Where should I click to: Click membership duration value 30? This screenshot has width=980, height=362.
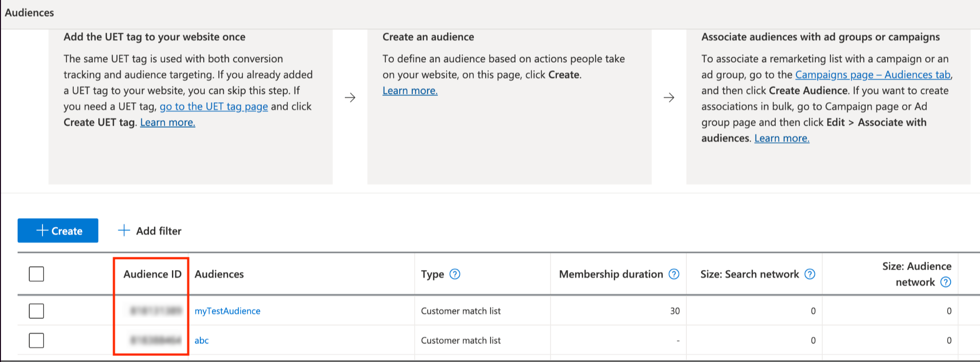[x=675, y=311]
